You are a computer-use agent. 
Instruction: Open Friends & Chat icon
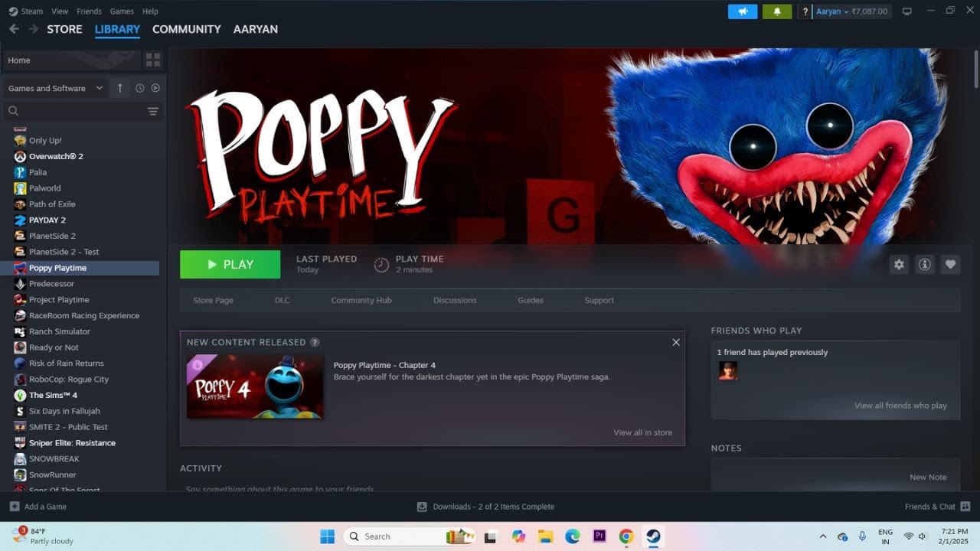tap(965, 507)
